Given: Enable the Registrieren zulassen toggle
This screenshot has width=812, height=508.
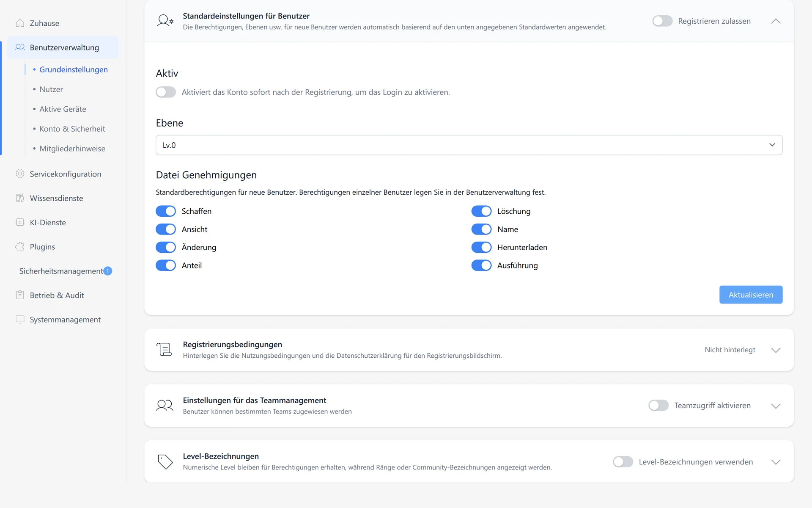Looking at the screenshot, I should [662, 21].
